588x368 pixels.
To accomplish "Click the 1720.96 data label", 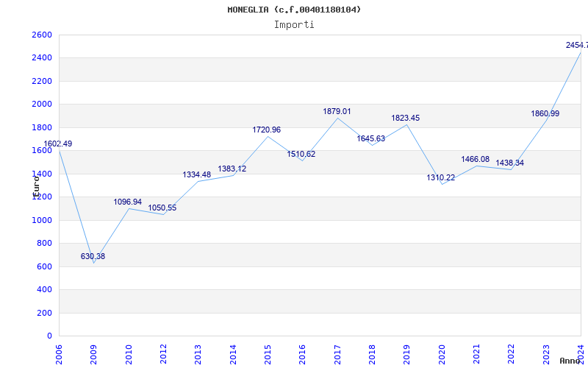I will tap(267, 130).
